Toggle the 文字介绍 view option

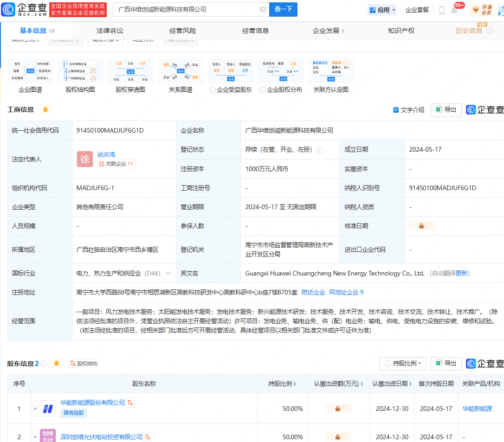tap(408, 110)
